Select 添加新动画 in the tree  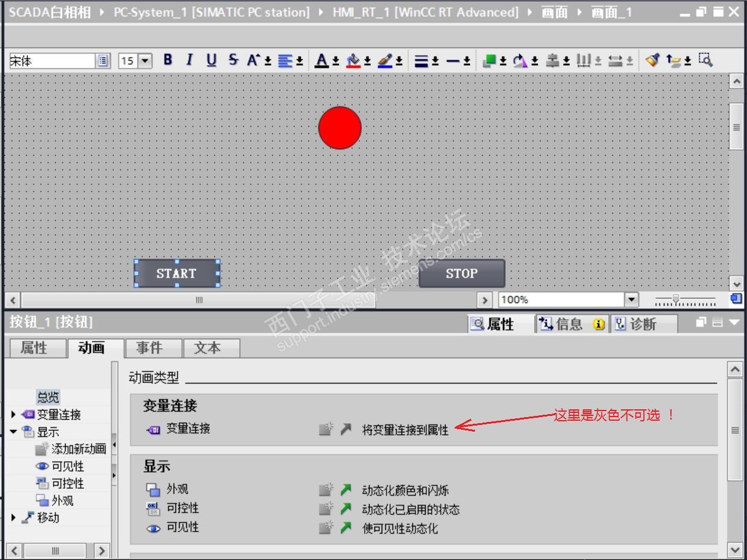click(71, 449)
